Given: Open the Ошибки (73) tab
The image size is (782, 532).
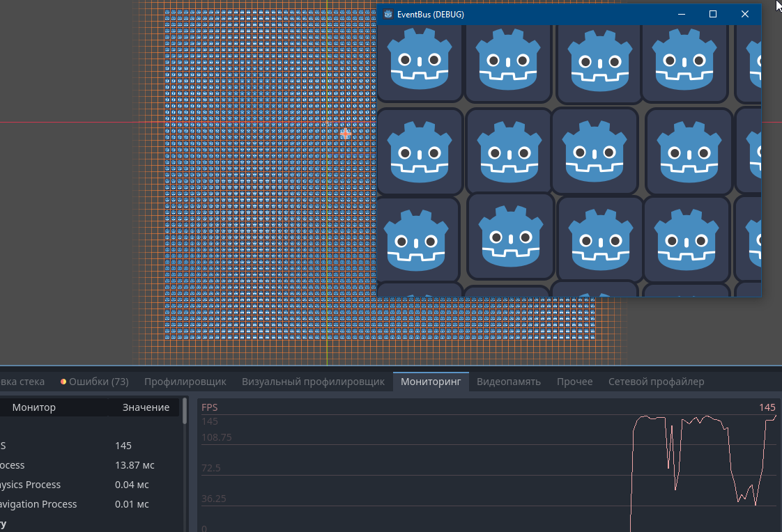Looking at the screenshot, I should point(94,382).
